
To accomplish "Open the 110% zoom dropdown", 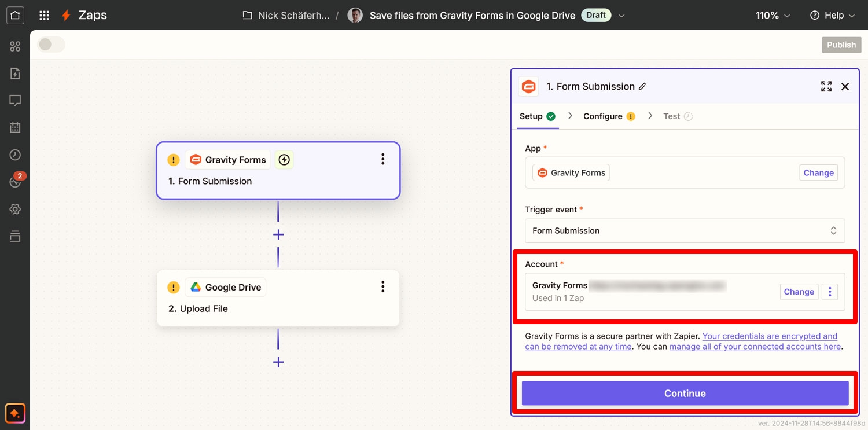I will [x=773, y=16].
